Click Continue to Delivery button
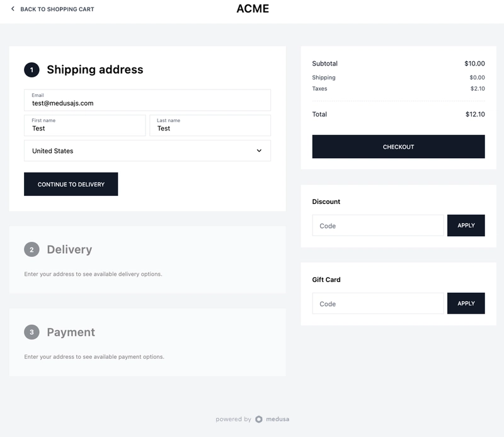This screenshot has width=504, height=437. click(x=71, y=184)
